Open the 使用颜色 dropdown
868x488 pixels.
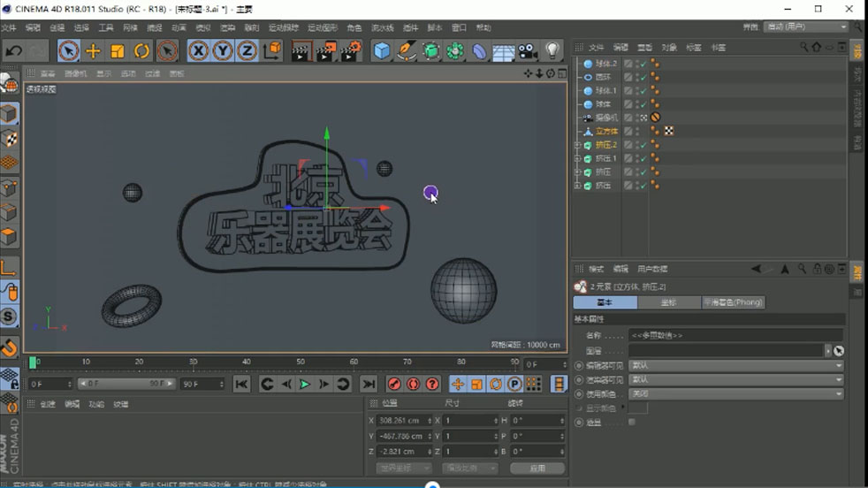[736, 393]
